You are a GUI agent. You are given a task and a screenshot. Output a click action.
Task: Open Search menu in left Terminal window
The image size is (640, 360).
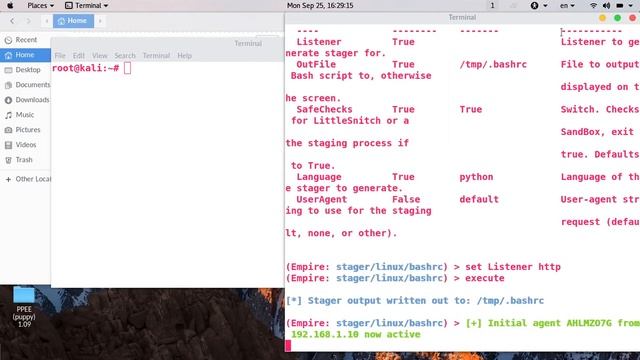(x=125, y=56)
